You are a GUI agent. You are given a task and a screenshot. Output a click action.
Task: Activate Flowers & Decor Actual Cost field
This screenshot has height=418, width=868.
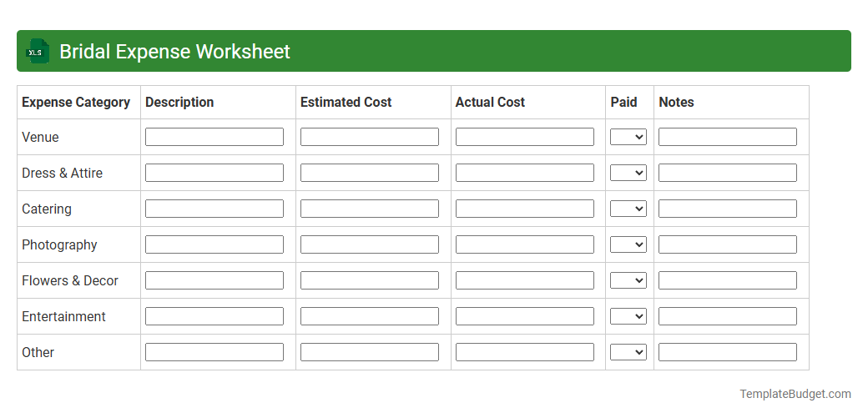click(525, 280)
